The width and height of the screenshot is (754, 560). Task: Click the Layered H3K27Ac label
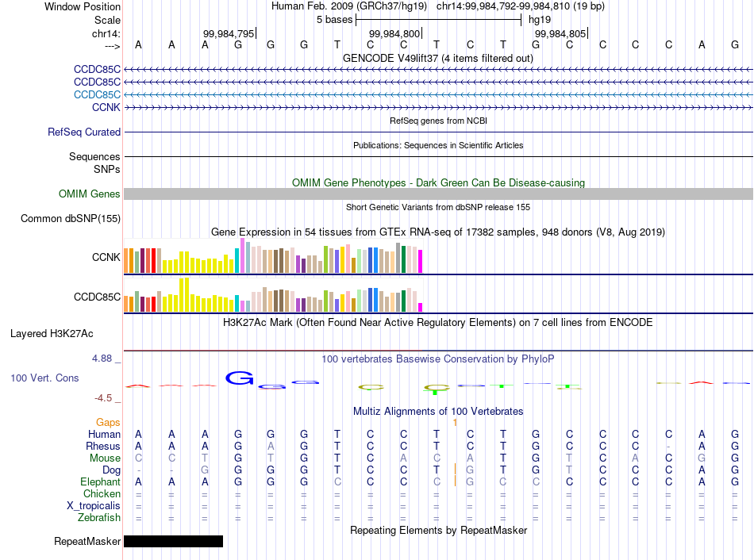click(x=52, y=334)
